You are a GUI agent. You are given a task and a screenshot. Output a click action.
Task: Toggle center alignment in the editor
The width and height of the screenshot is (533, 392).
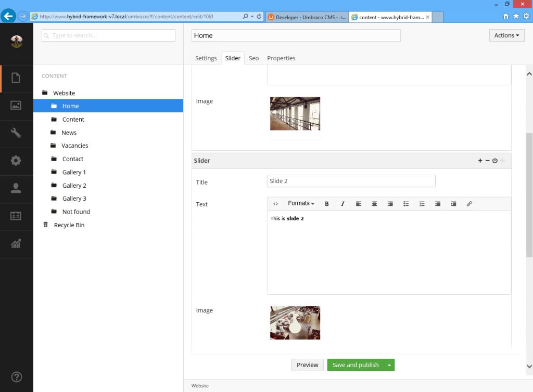pyautogui.click(x=374, y=204)
